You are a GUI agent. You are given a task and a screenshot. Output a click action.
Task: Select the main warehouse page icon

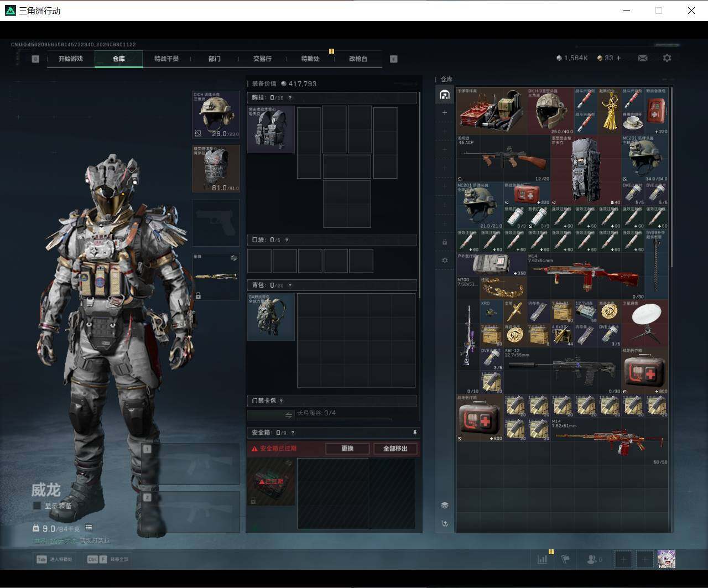coord(444,95)
